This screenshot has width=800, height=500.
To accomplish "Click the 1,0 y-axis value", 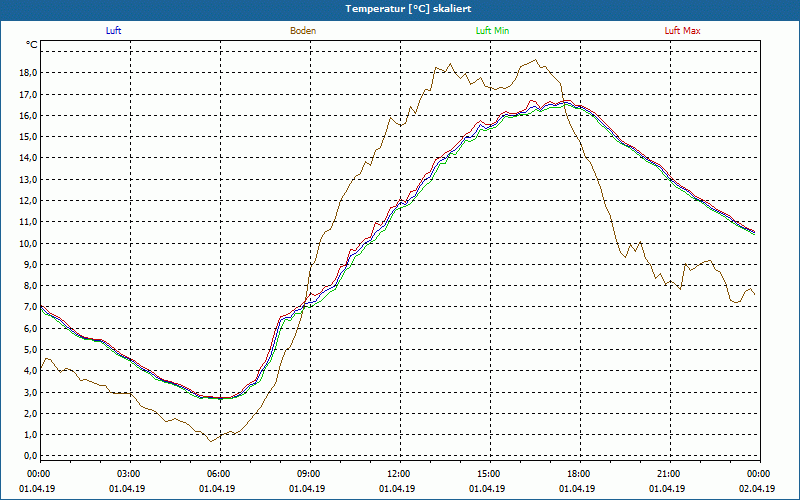I will 31,434.
